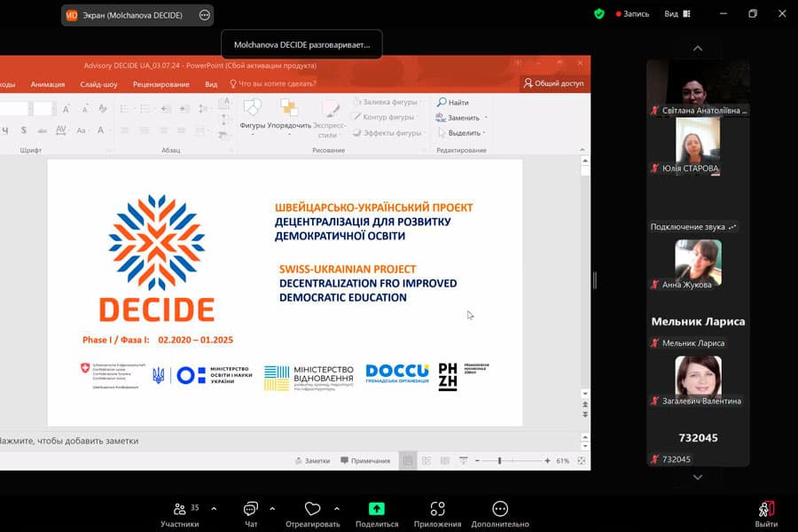Viewport: 798px width, 532px height.
Task: Expand the arrow next to Чат
Action: tap(272, 508)
